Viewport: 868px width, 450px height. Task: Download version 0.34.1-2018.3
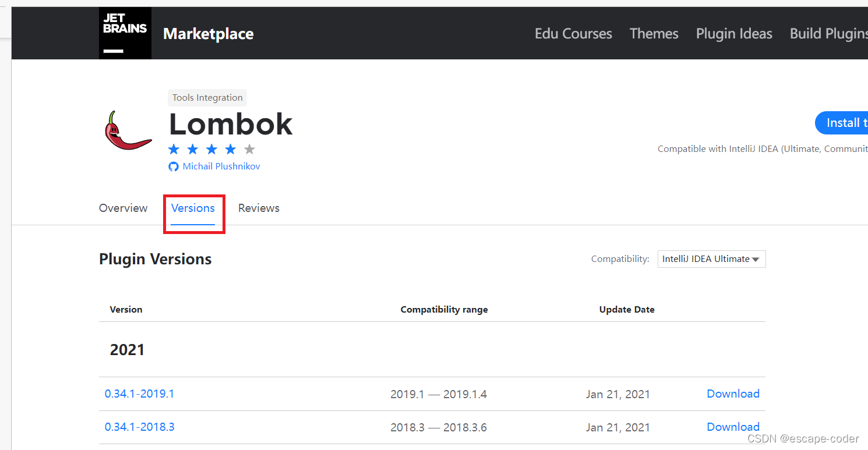pyautogui.click(x=733, y=427)
